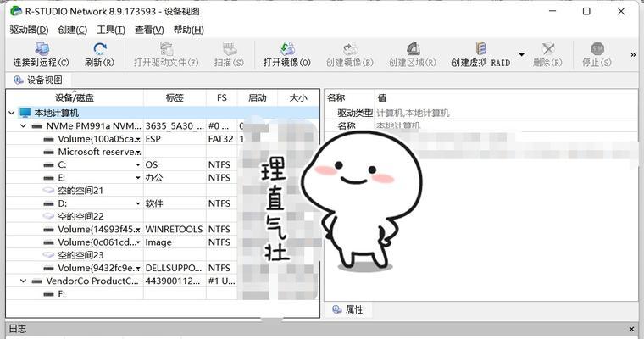Open the dropdown arrow next to Create Virtual RAID
The height and width of the screenshot is (339, 644).
pos(522,54)
